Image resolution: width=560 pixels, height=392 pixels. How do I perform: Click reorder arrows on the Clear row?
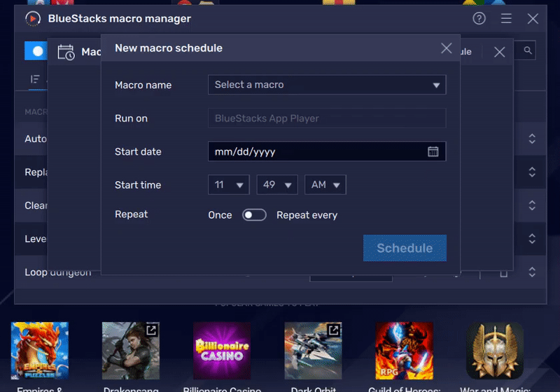532,205
